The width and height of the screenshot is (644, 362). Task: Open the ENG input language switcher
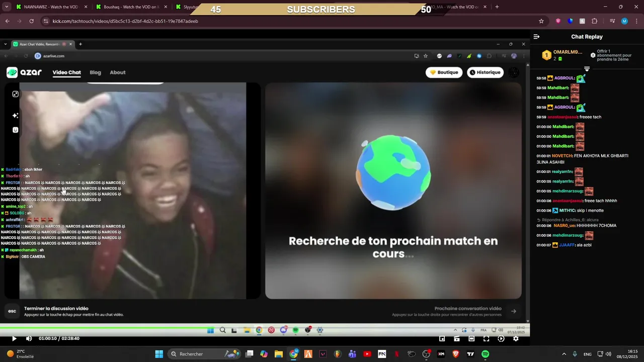coord(587,354)
